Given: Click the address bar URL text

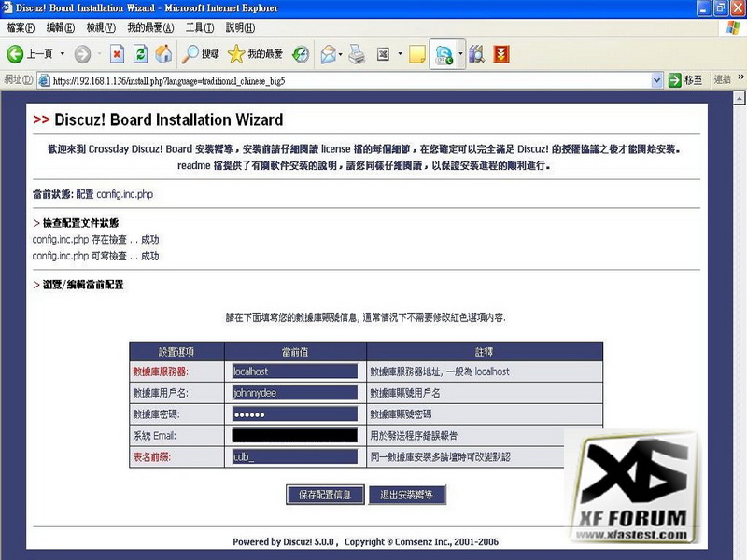Looking at the screenshot, I should (169, 81).
